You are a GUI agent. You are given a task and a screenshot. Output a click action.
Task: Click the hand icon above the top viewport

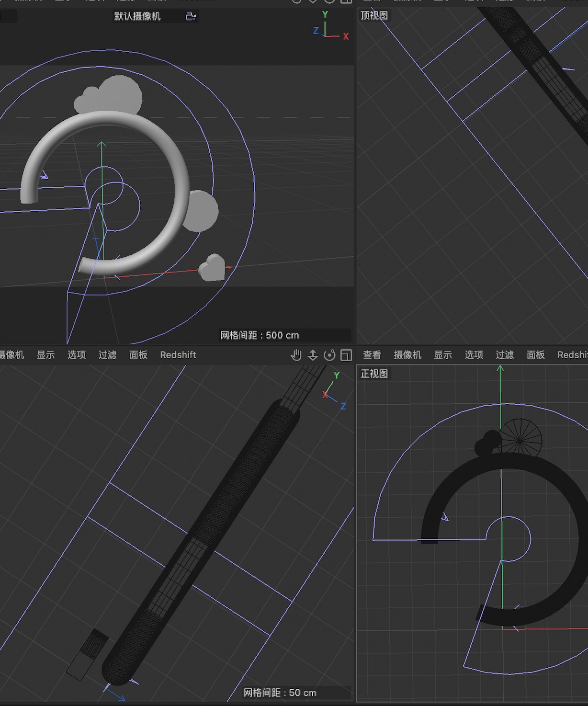296,1
